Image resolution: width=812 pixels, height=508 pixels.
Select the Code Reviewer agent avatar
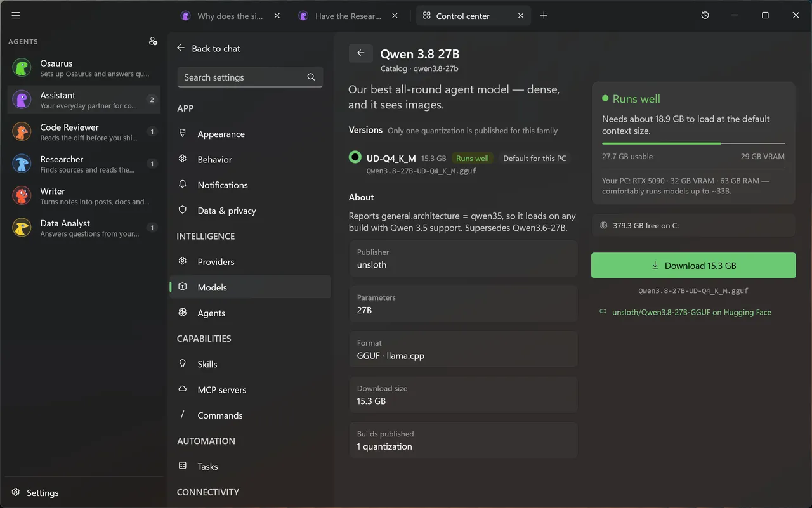22,132
